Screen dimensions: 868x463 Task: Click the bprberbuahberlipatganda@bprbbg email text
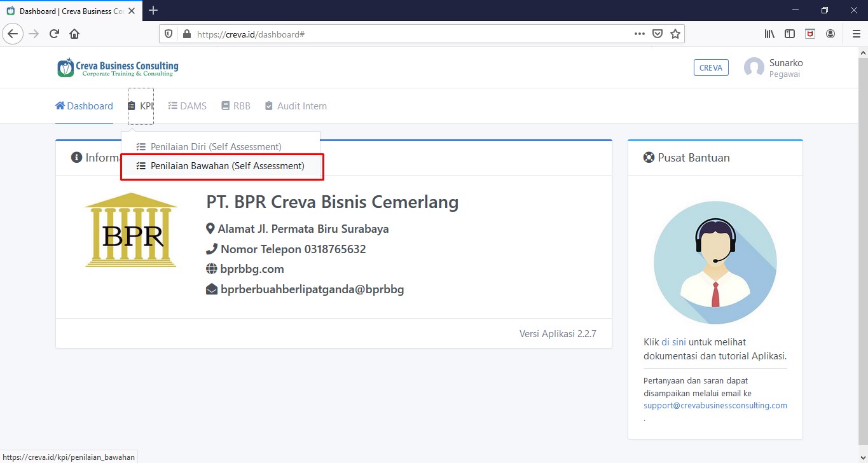click(x=312, y=289)
